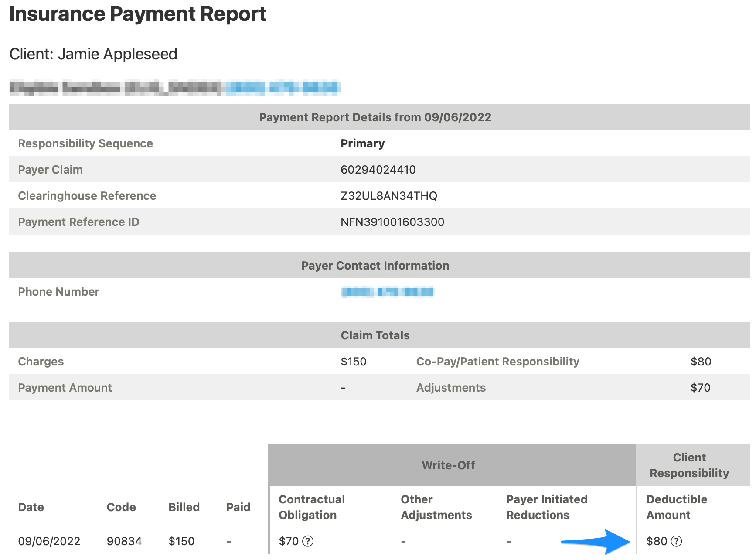The height and width of the screenshot is (560, 756).
Task: Click the Write-Off column group header
Action: coord(448,465)
